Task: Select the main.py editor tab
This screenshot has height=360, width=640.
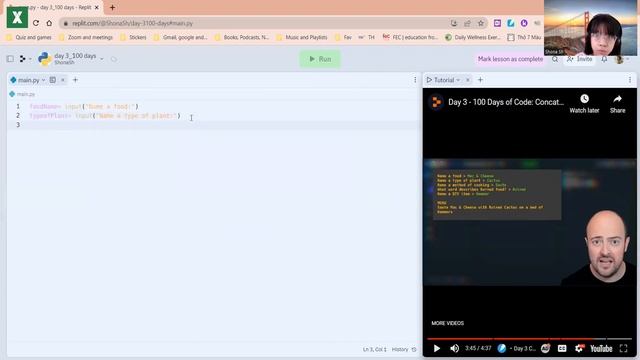Action: tap(28, 80)
